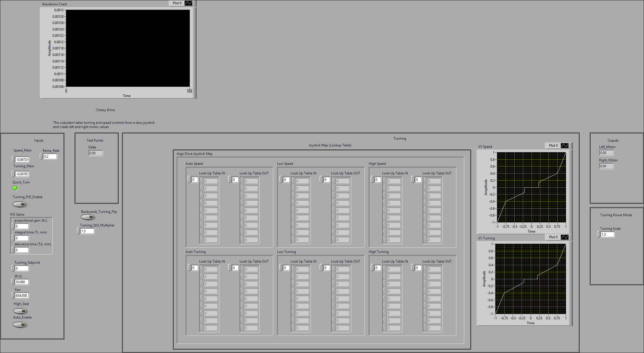The image size is (644, 353).
Task: Flip the Backwards_Turning_Flip switch
Action: tap(88, 216)
